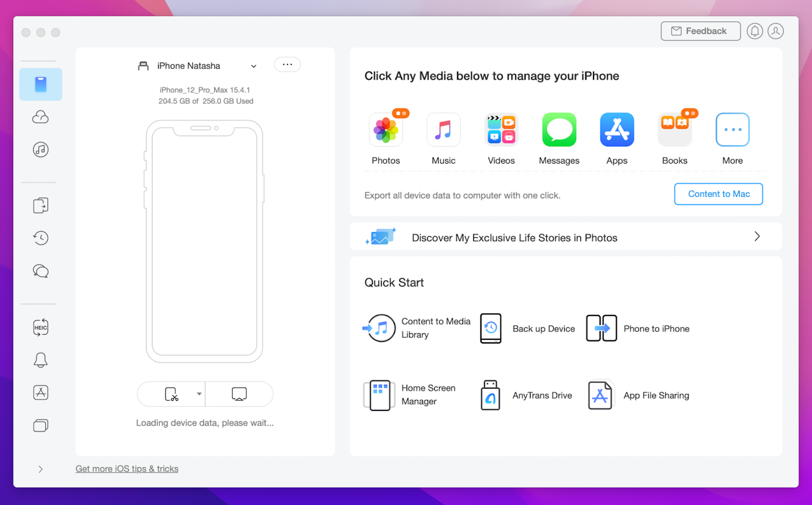Click the three-dot device options button
Viewport: 812px width, 505px height.
[287, 65]
